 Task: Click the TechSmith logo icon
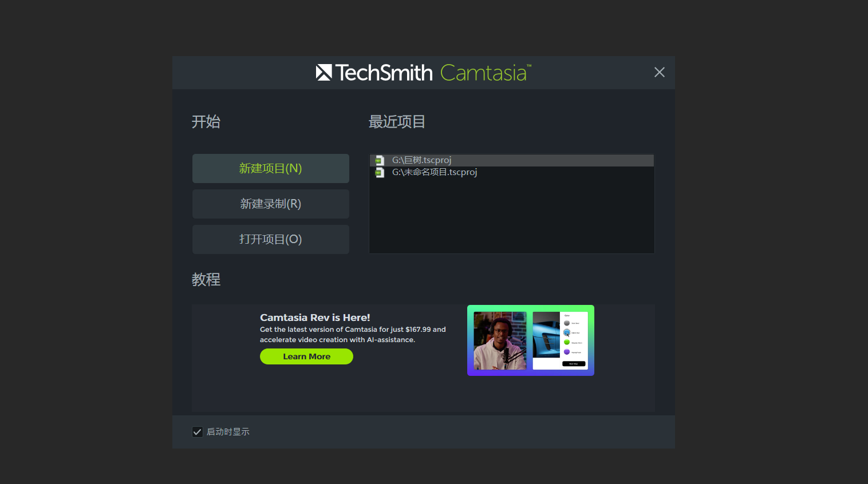click(x=324, y=73)
